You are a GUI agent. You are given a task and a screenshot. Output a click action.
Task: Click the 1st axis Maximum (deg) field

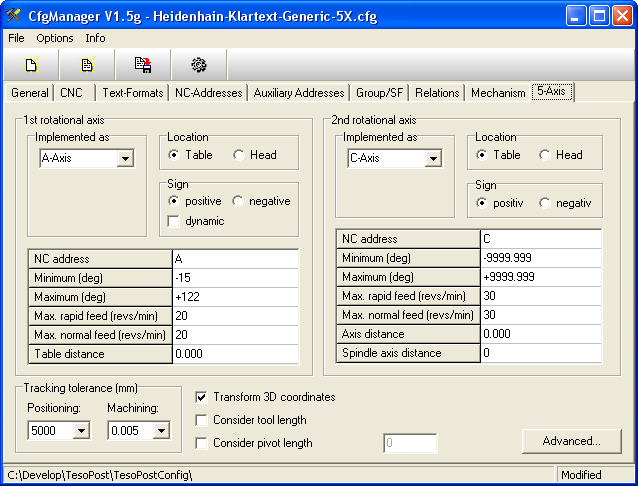pos(236,295)
